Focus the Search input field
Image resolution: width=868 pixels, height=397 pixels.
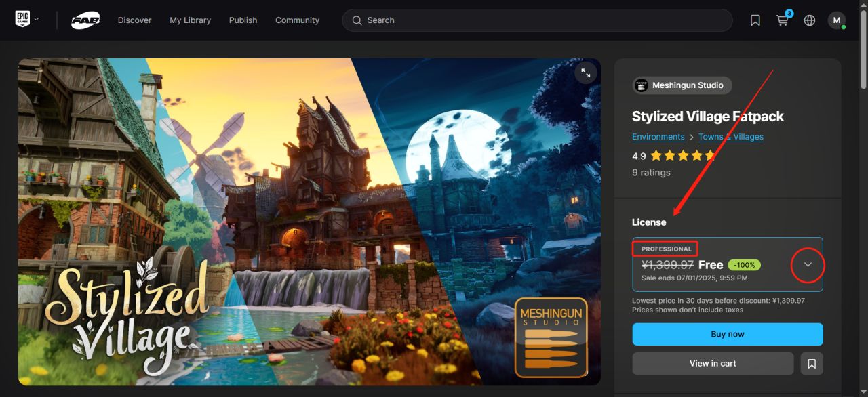pyautogui.click(x=537, y=20)
